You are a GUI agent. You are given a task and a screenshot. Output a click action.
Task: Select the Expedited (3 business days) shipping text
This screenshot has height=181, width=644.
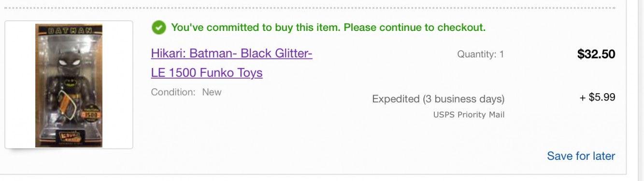[x=438, y=99]
